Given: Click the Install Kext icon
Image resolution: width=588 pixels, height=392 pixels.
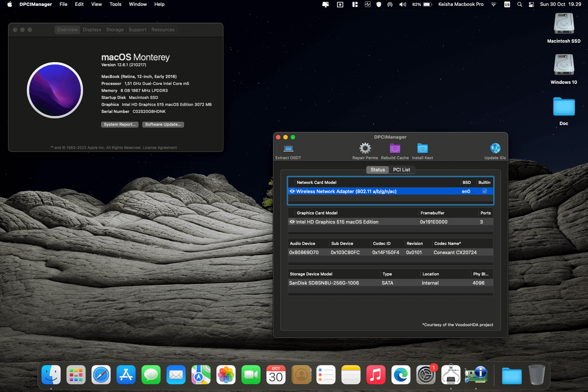Looking at the screenshot, I should point(422,149).
